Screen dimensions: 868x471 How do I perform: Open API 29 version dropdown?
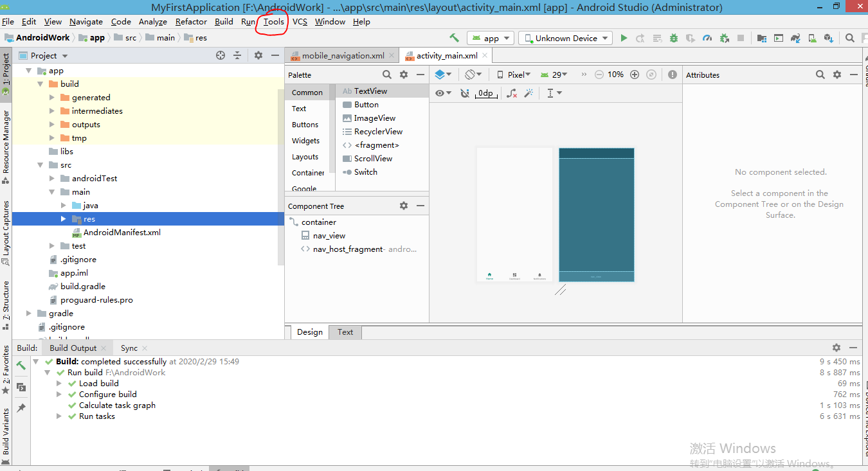553,75
